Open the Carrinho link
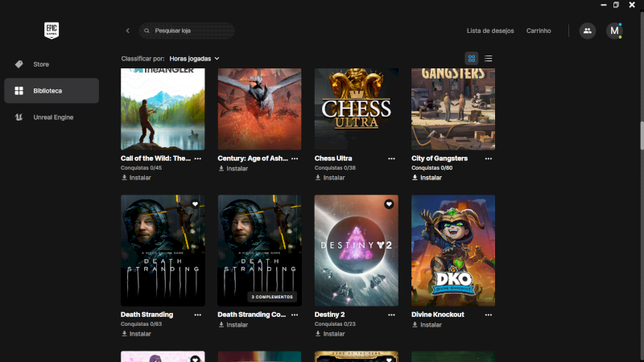The width and height of the screenshot is (644, 362). point(539,31)
